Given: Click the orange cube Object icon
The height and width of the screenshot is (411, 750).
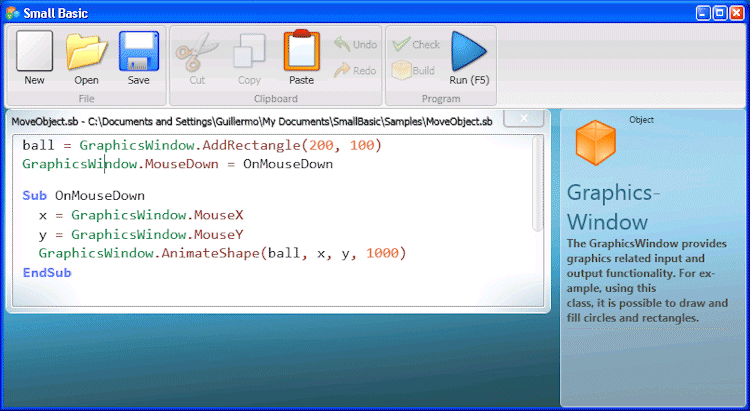Looking at the screenshot, I should point(596,143).
